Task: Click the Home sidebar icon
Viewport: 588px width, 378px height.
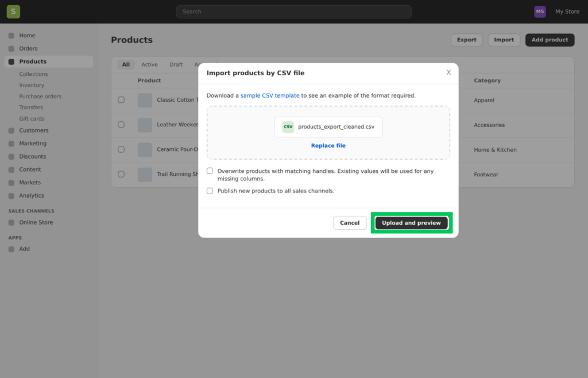Action: click(x=11, y=36)
